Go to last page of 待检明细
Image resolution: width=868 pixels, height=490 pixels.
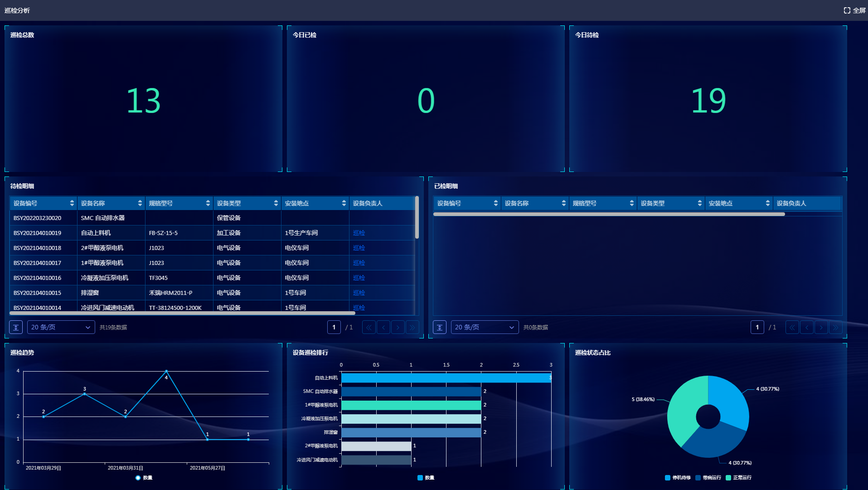412,327
